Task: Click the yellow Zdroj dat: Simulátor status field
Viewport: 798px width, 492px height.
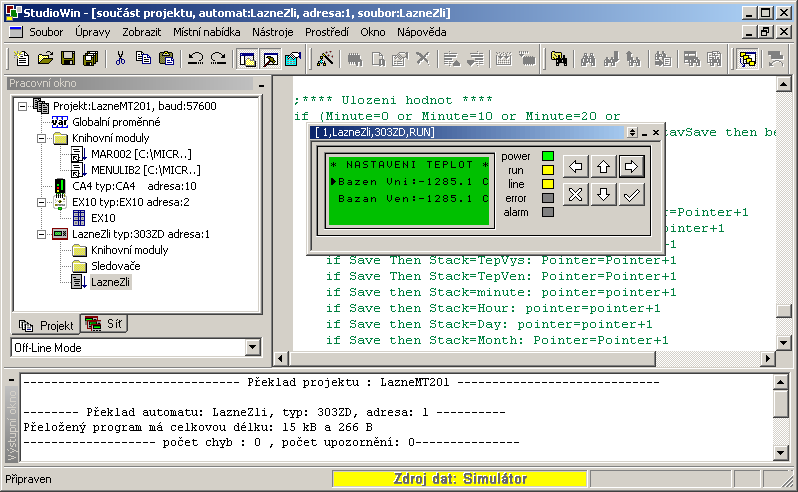Action: 460,479
